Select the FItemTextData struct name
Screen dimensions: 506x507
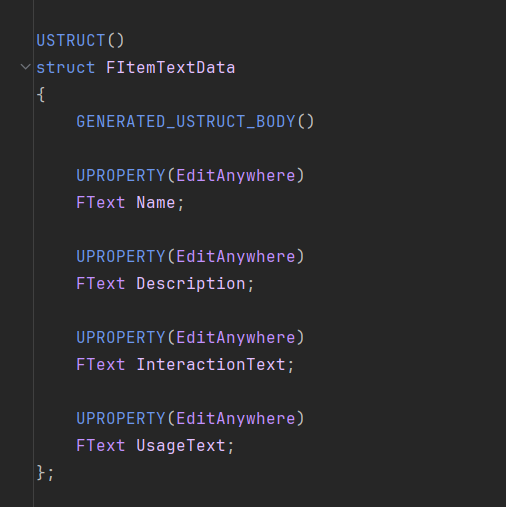coord(171,68)
